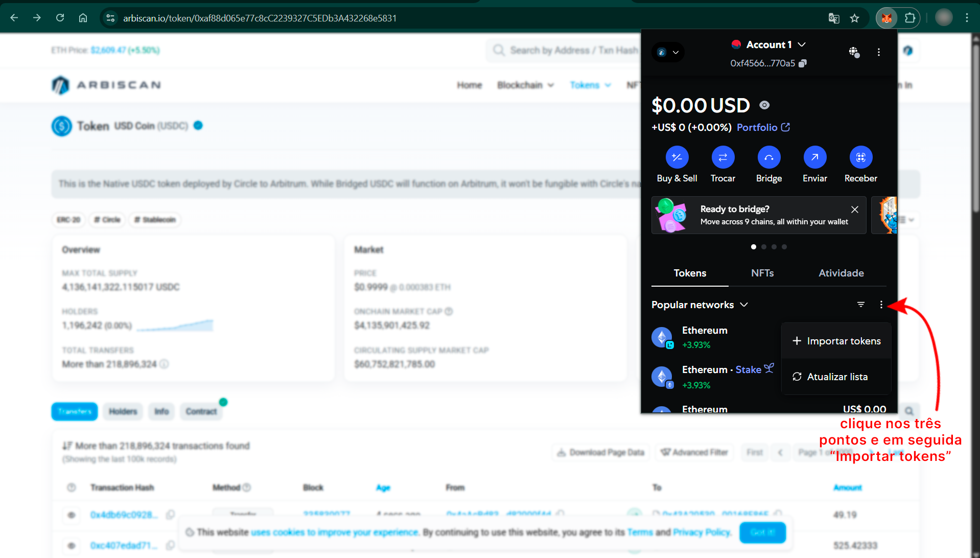Open the Contract tab on Arbiscan

(201, 411)
